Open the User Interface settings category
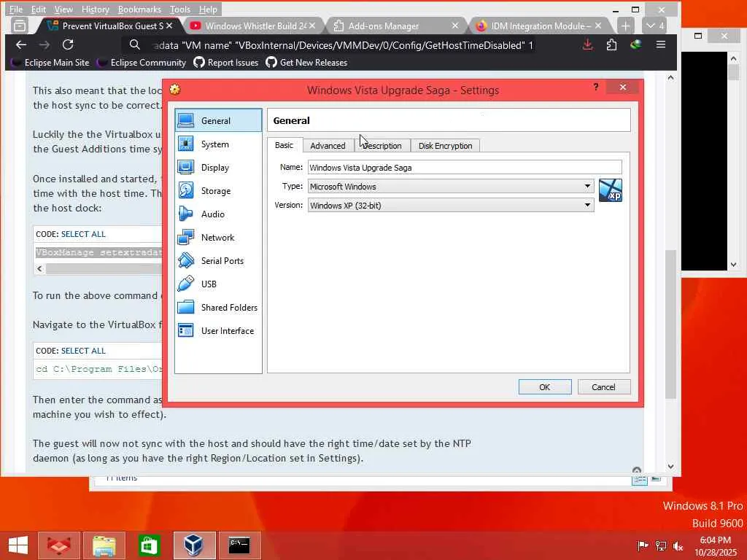 [x=218, y=330]
